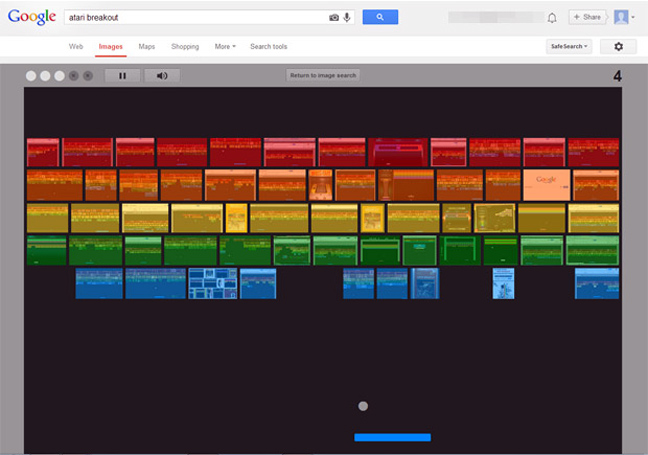The image size is (648, 455).
Task: Open the settings gear menu
Action: pyautogui.click(x=617, y=47)
